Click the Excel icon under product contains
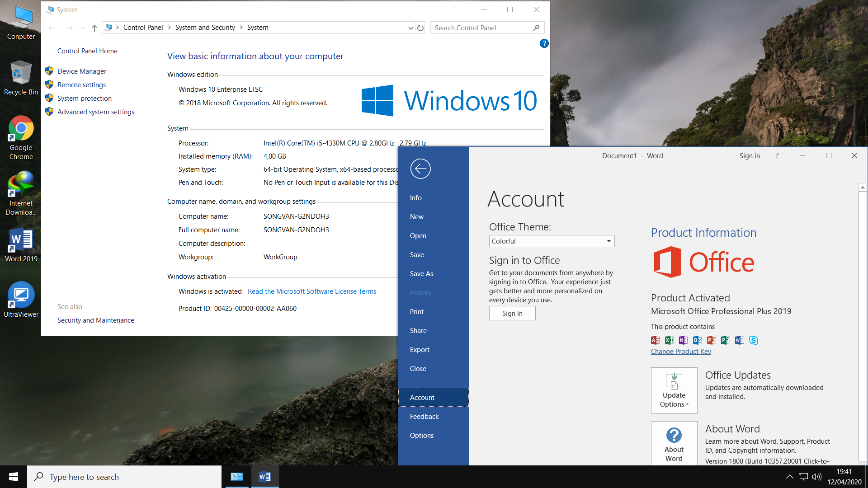Screen dimensions: 868x488 coord(670,340)
